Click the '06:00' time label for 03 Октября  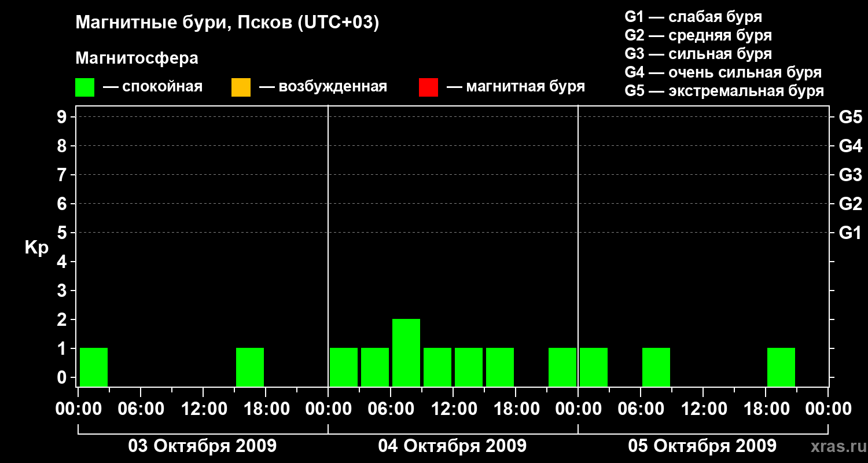141,409
